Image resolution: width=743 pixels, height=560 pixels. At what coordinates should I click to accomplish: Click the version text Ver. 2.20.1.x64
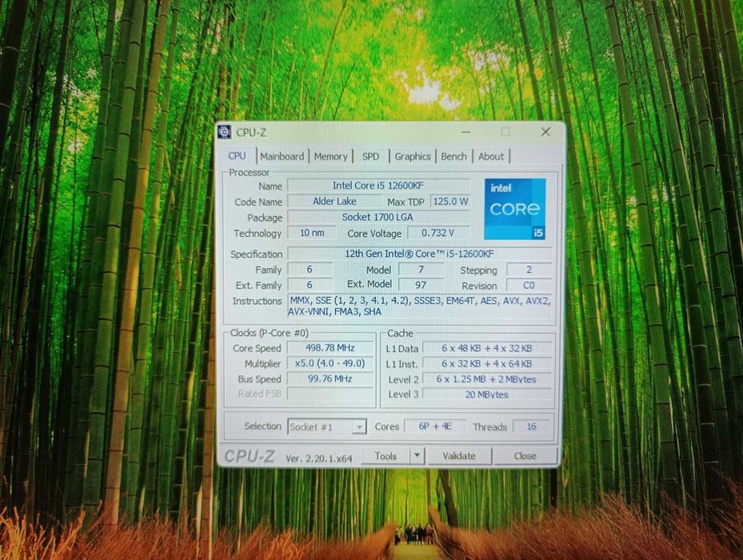(319, 458)
